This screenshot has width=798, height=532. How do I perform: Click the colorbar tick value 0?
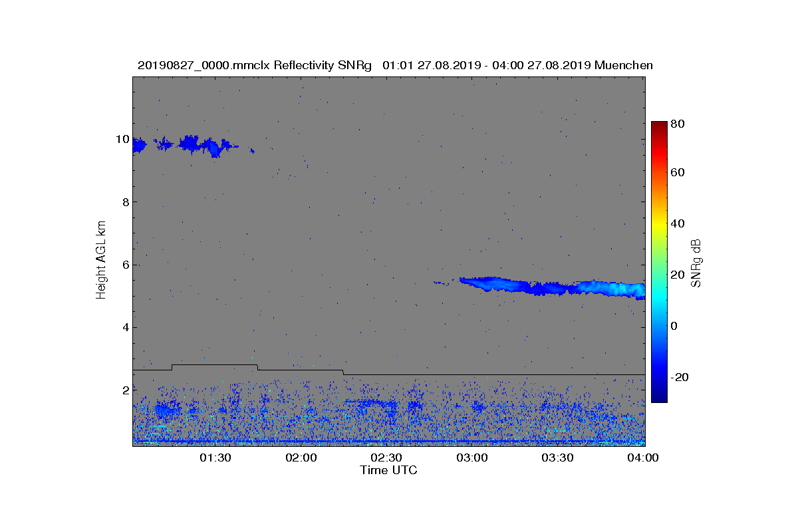point(676,326)
